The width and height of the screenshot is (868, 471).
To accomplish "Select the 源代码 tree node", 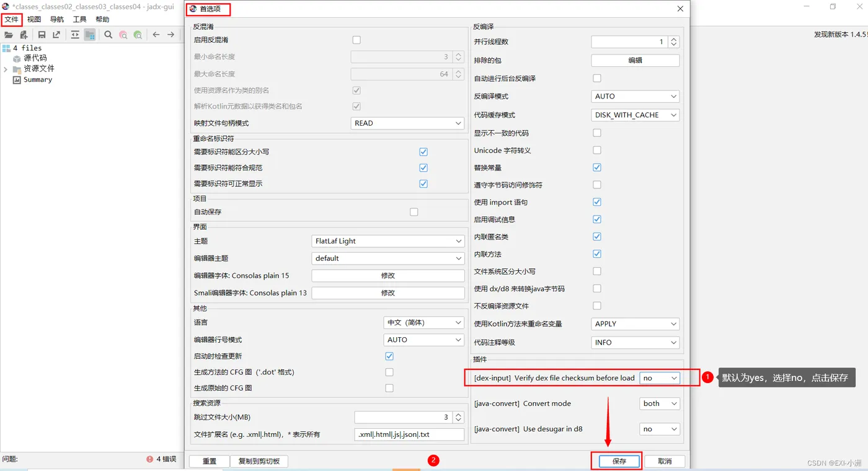I will [x=35, y=58].
